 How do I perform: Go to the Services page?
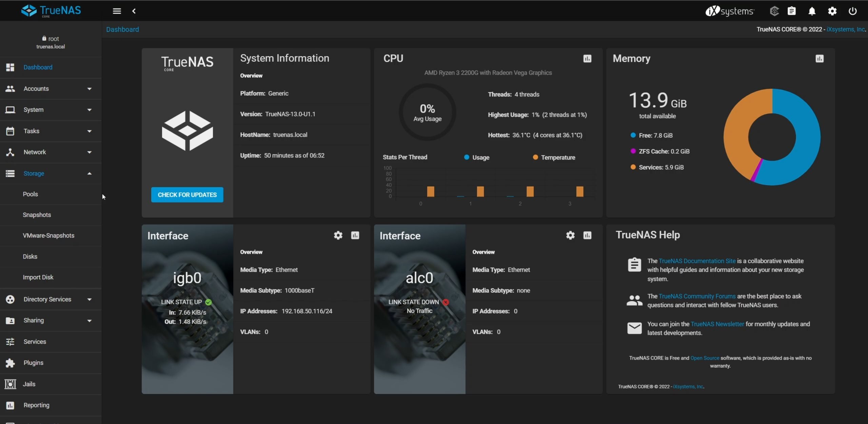click(x=35, y=342)
